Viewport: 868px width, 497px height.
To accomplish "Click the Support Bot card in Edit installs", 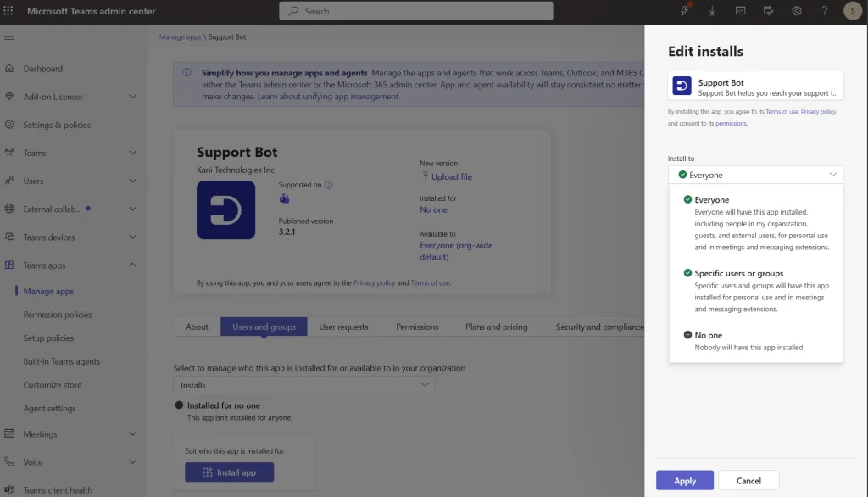I will [755, 86].
